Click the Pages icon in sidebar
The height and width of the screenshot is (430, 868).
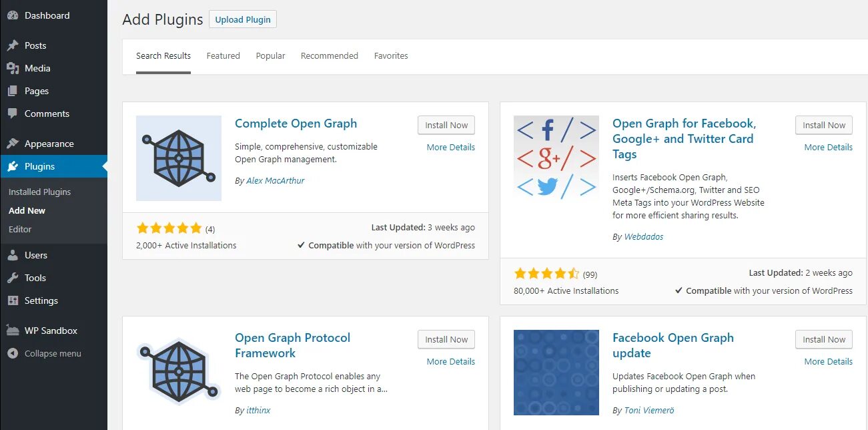pos(13,91)
